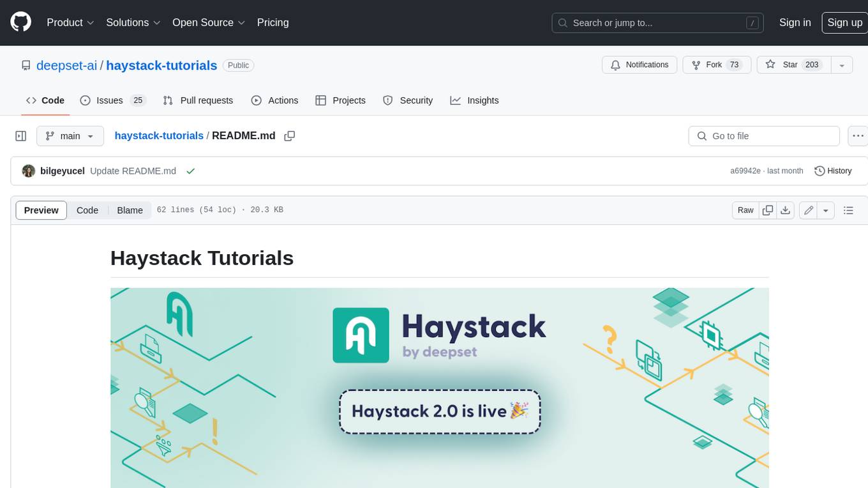
Task: Focus the Search or jump to field
Action: tap(658, 22)
